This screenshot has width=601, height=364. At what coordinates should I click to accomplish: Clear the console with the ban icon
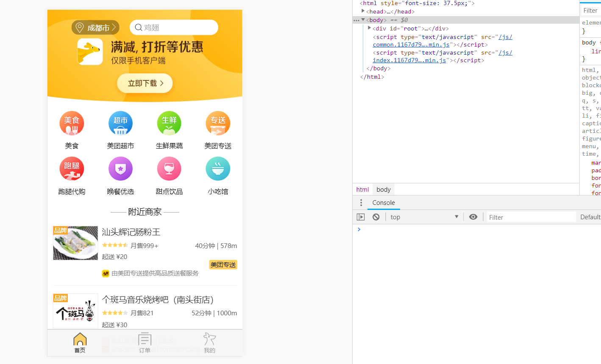point(376,217)
